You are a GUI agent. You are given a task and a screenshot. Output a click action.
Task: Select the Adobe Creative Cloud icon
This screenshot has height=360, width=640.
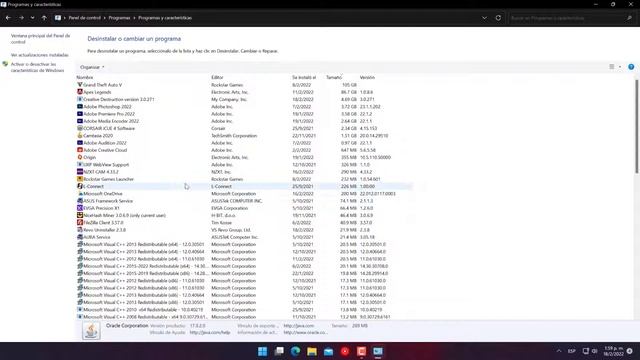coord(80,150)
